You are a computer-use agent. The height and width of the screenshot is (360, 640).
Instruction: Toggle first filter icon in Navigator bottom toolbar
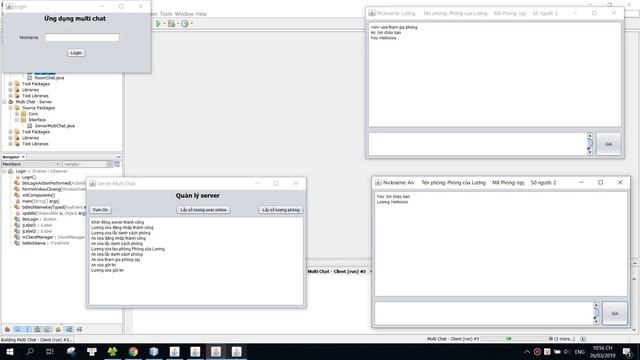[x=7, y=329]
